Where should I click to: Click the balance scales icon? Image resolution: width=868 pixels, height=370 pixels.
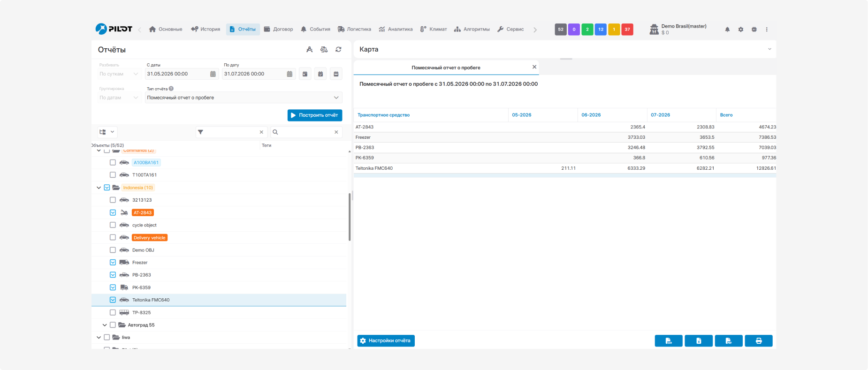click(324, 49)
